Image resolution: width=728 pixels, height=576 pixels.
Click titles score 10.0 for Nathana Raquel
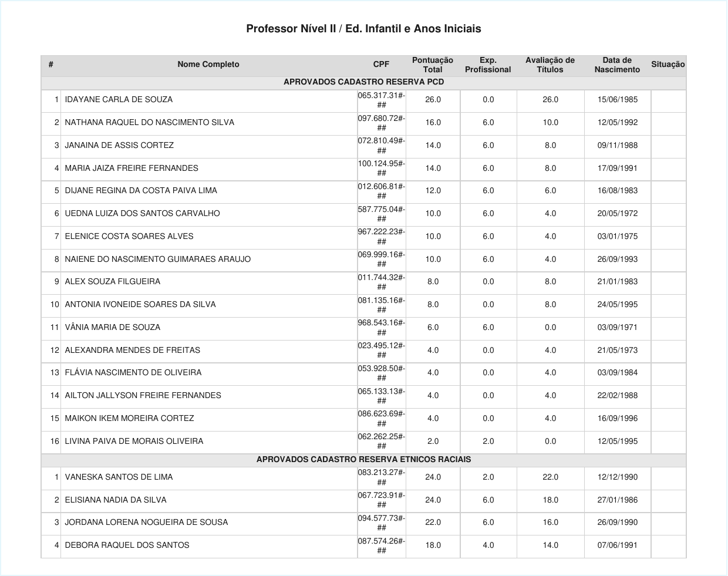(x=550, y=123)
